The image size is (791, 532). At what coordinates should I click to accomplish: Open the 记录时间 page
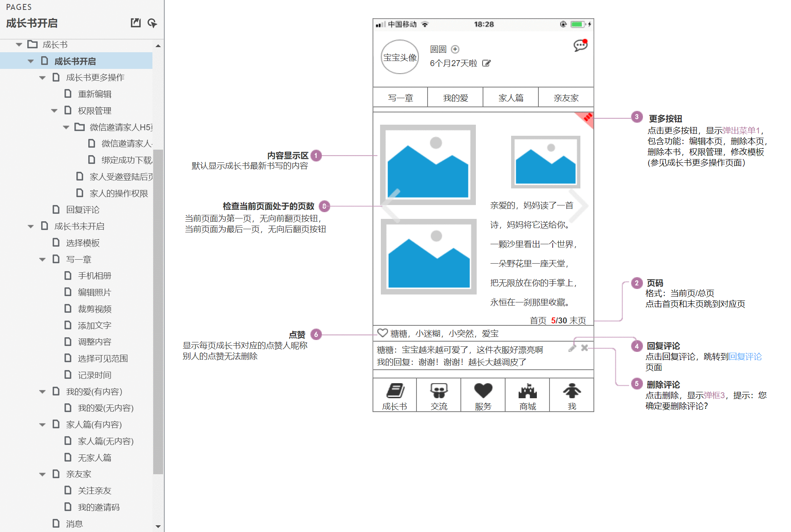click(x=95, y=375)
